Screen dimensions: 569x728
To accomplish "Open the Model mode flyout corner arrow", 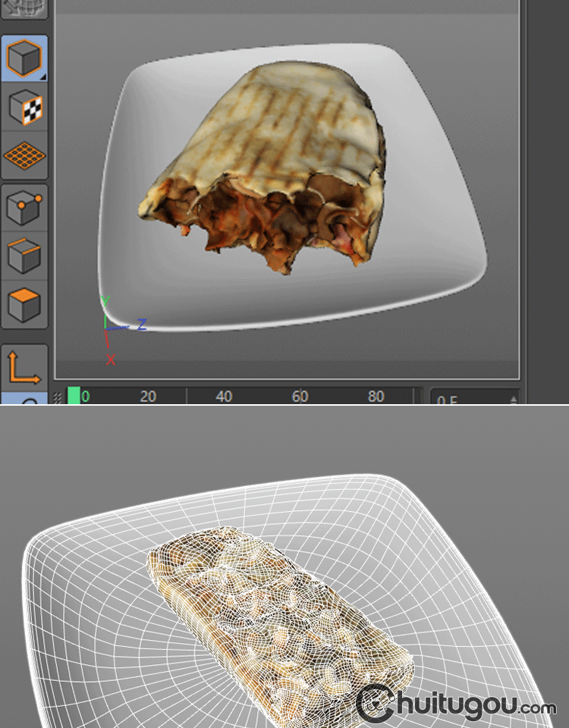I will [43, 76].
